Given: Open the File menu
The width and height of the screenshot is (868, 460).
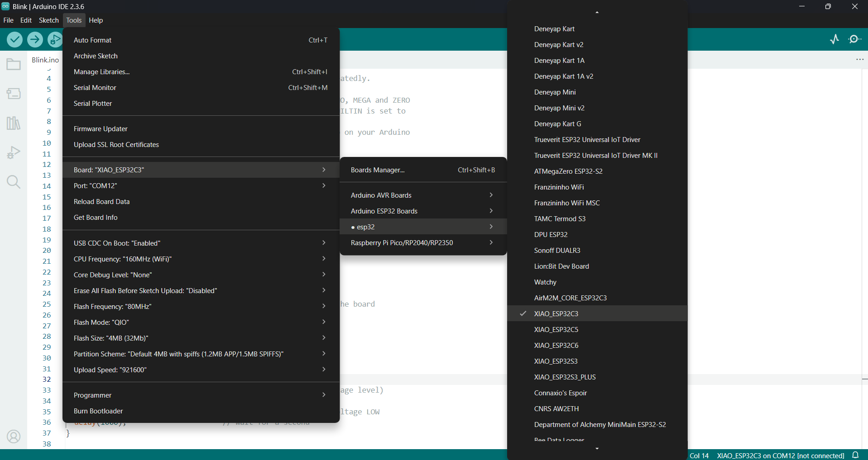Looking at the screenshot, I should point(8,20).
